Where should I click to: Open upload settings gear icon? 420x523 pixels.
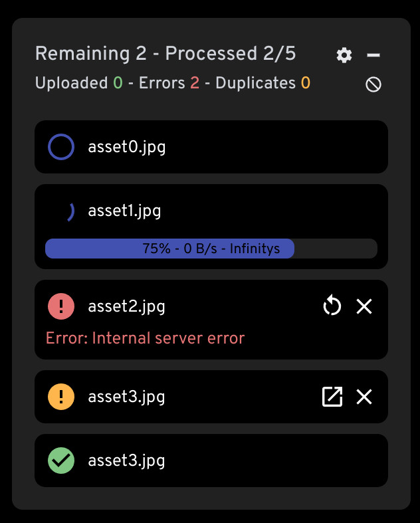pos(344,55)
